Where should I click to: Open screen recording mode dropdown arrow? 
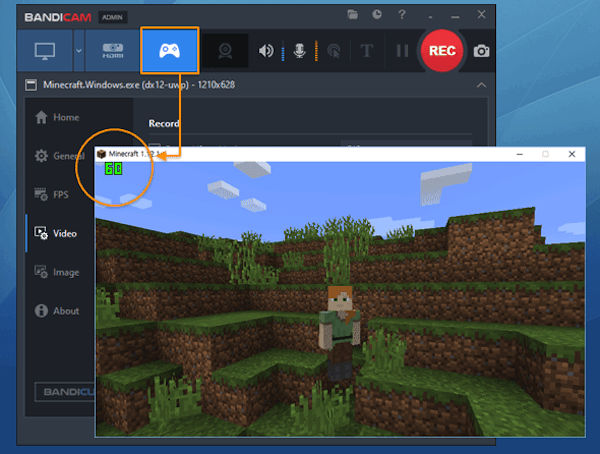point(79,51)
